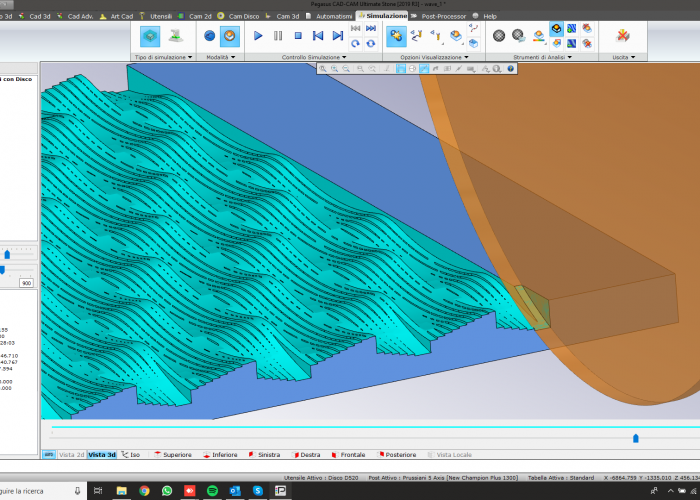Step forward to next simulation move

338,36
